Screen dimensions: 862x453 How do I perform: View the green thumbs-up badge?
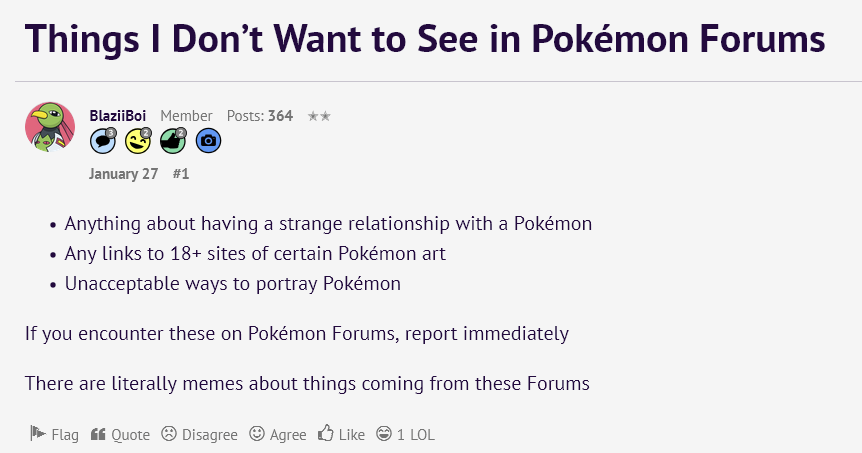173,141
